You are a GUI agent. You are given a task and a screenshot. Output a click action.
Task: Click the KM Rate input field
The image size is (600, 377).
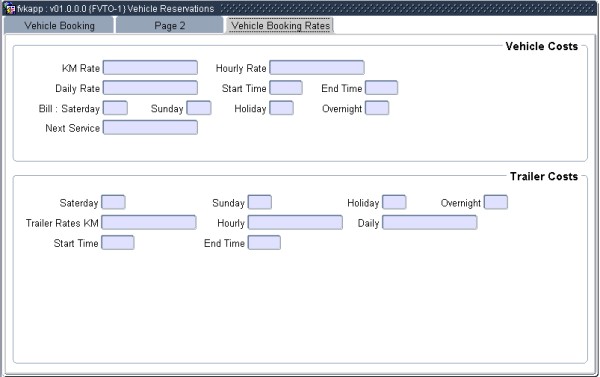pyautogui.click(x=150, y=68)
